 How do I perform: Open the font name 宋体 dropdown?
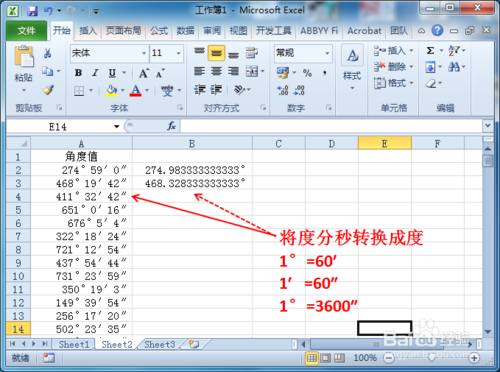144,53
